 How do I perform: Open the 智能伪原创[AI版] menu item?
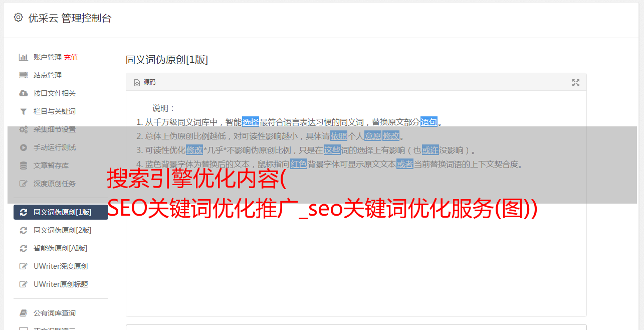61,248
